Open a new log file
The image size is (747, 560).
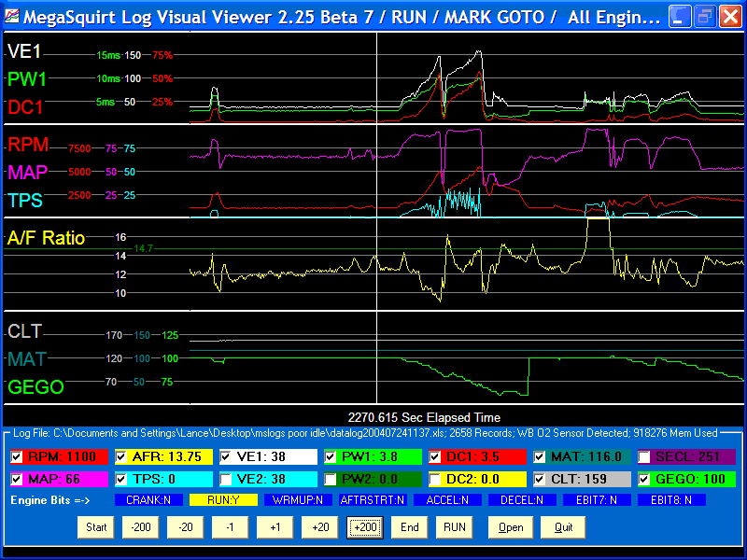click(510, 527)
